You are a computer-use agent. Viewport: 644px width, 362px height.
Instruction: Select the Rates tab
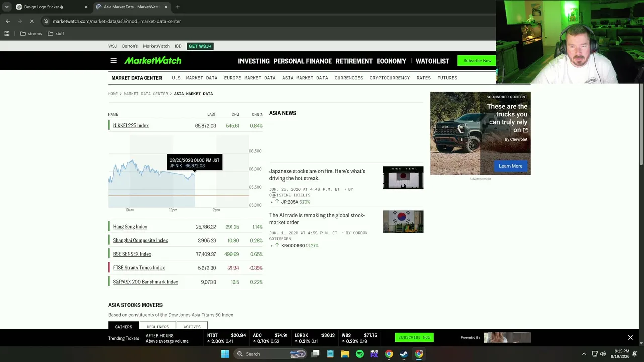423,78
